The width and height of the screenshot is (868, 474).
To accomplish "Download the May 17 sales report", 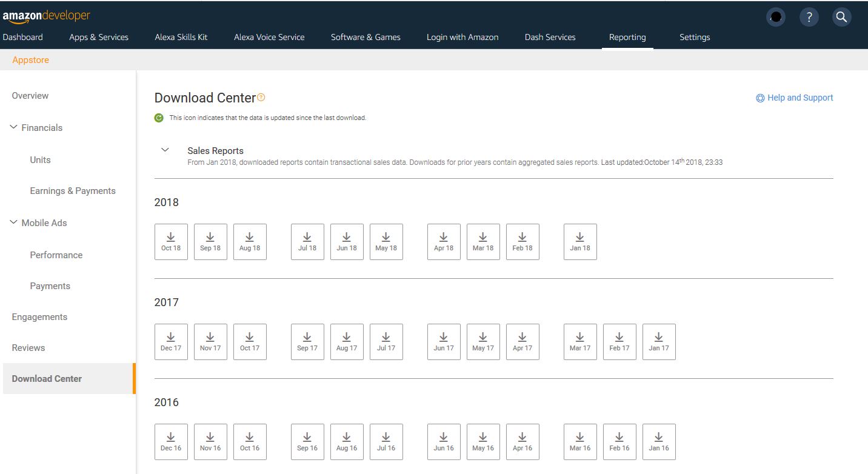I will pos(483,342).
